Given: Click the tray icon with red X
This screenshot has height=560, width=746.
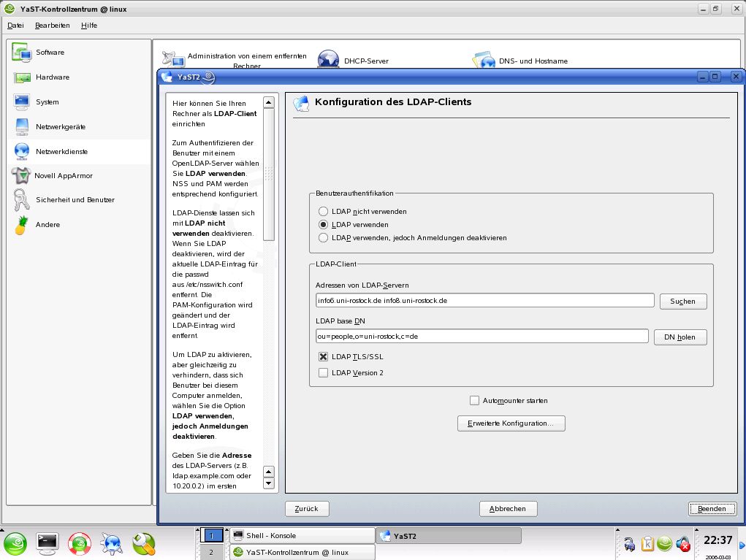Looking at the screenshot, I should tap(683, 543).
